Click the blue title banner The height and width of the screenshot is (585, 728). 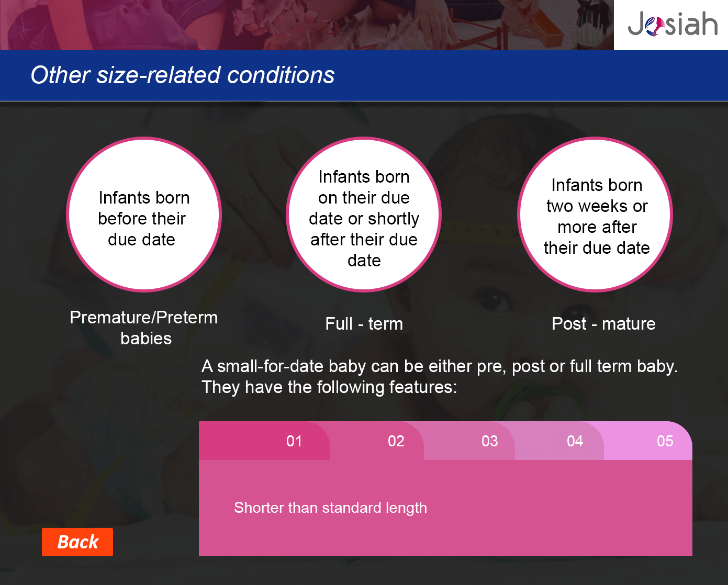pos(364,75)
